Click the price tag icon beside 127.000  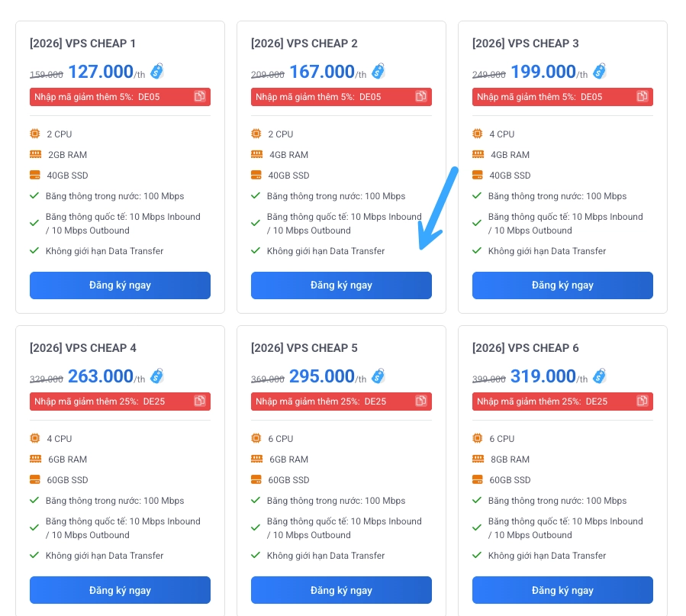157,71
